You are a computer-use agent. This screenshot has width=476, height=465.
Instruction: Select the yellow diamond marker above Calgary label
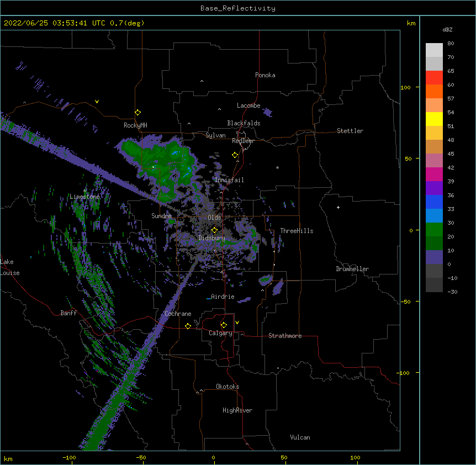click(x=224, y=325)
